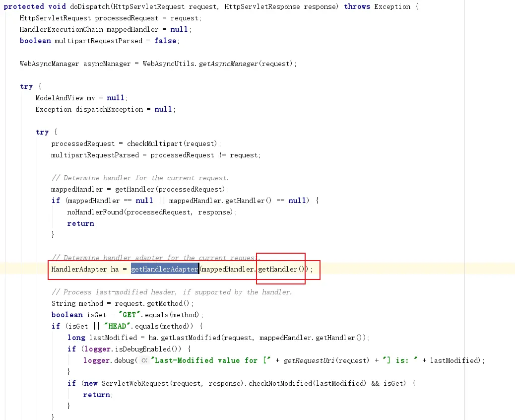
Task: Click the 'long' keyword before lastModified
Action: click(76, 338)
